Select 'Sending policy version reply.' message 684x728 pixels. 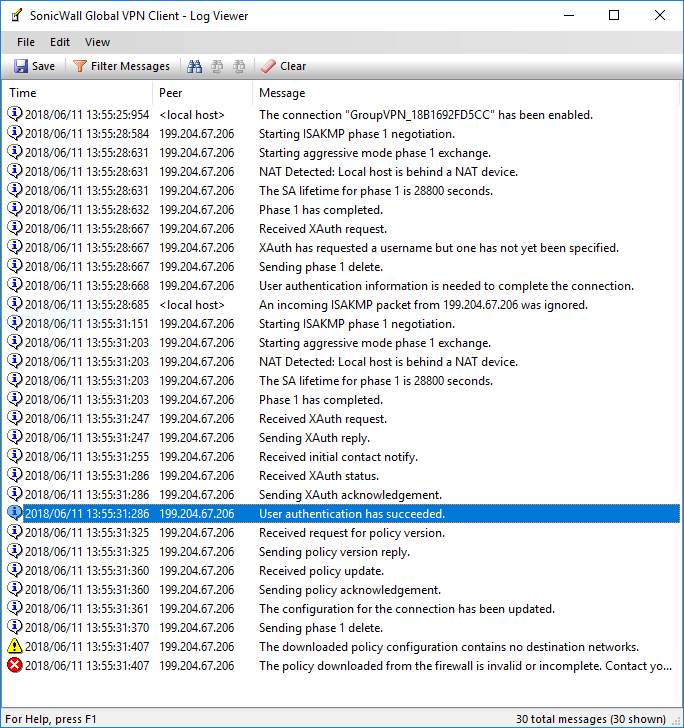(x=334, y=552)
